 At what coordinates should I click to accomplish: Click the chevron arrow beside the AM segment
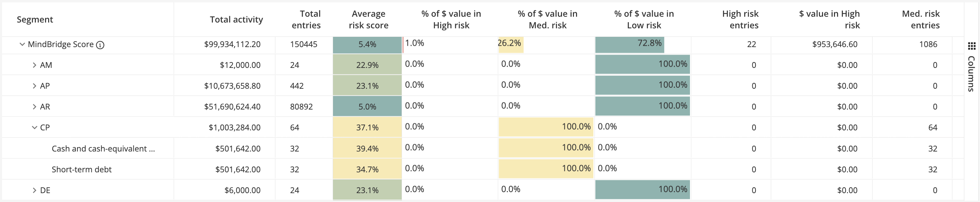34,65
